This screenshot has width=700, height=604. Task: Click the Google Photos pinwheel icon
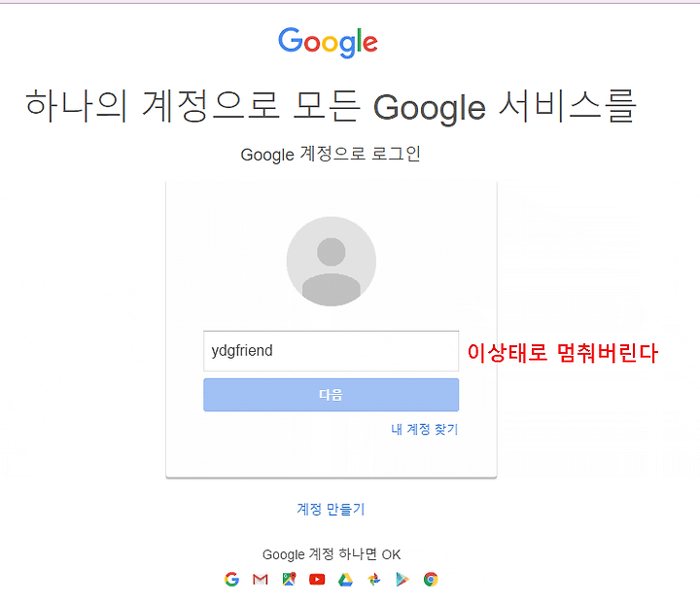click(x=374, y=580)
